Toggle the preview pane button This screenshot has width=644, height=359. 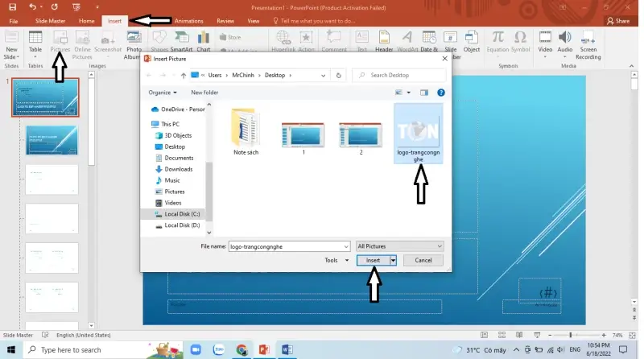425,93
